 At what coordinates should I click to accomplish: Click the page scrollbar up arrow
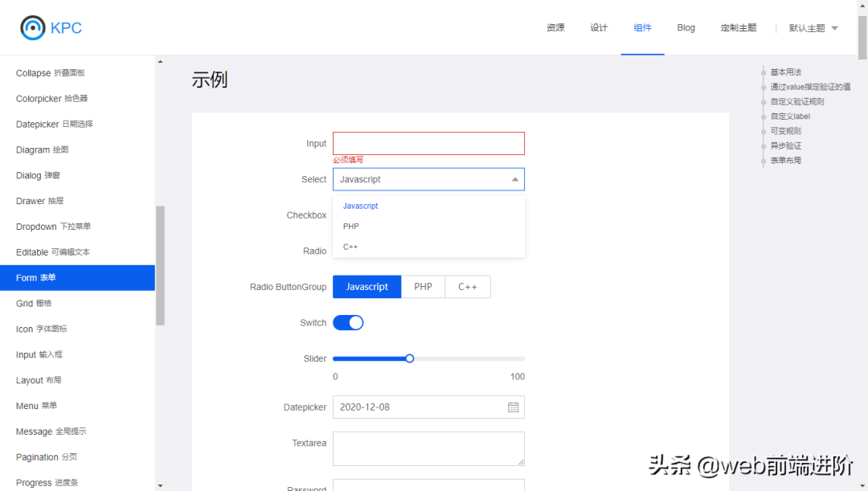click(862, 5)
